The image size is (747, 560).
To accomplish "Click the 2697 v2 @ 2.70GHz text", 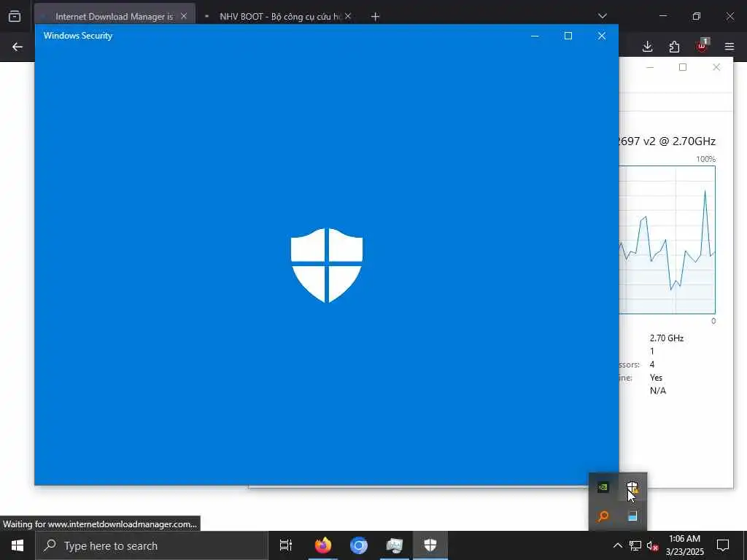I will coord(667,141).
